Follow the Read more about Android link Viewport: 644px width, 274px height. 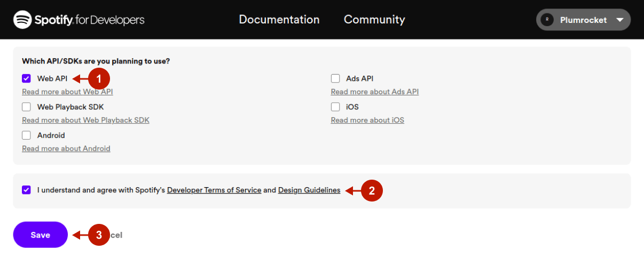[66, 149]
